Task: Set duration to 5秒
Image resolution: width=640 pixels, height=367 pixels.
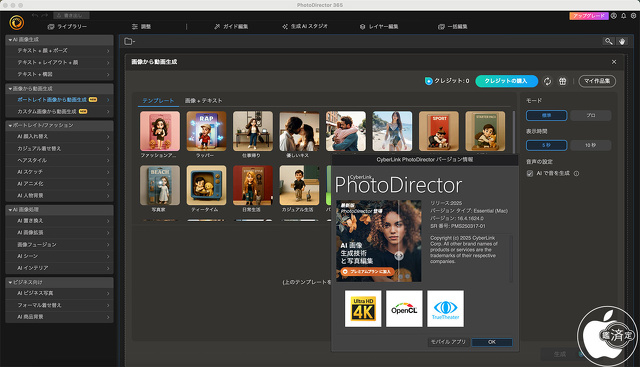Action: click(x=547, y=145)
